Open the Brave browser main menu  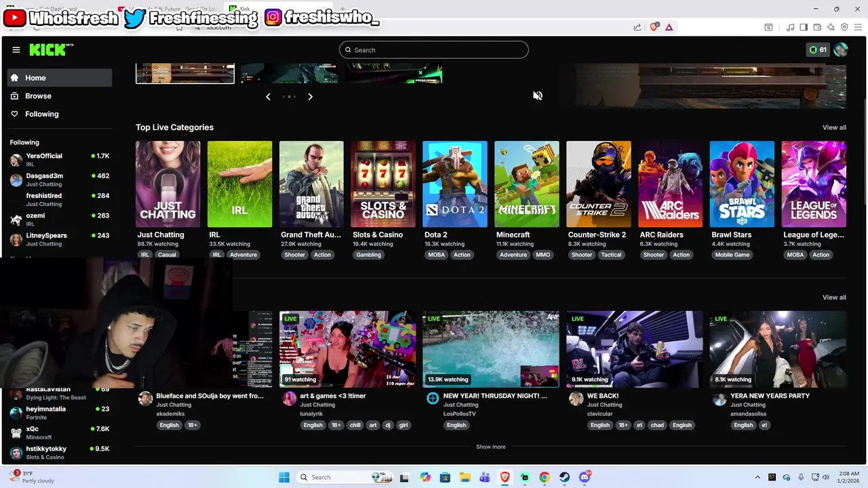858,27
